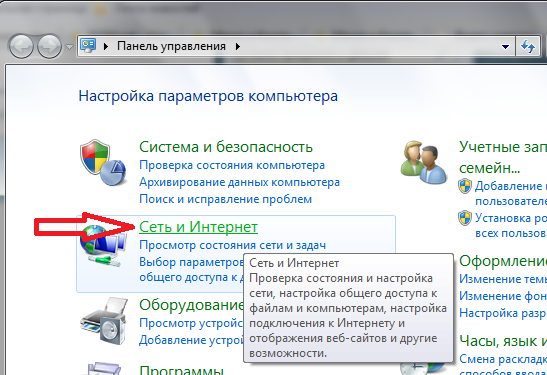Click the Настройка параметров компьютера heading
The width and height of the screenshot is (547, 375).
click(208, 96)
